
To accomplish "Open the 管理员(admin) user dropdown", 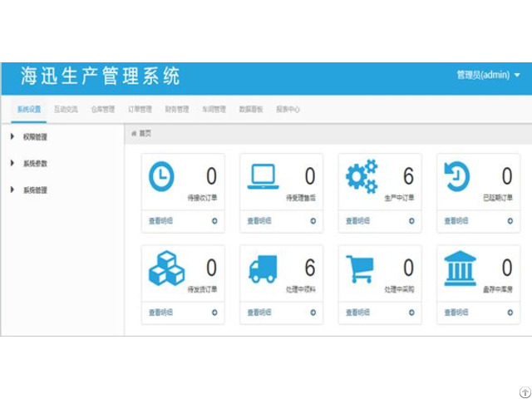I will point(488,75).
